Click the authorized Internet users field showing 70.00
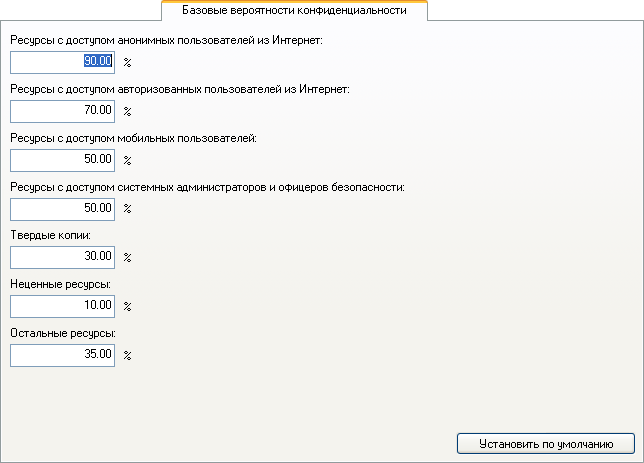Viewport: 644px width, 463px height. pyautogui.click(x=62, y=111)
